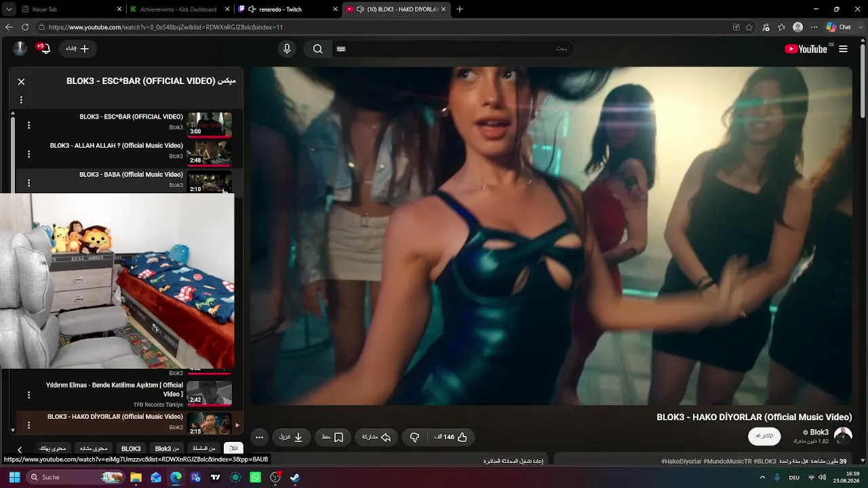Open Blok3 channel avatar

click(843, 436)
